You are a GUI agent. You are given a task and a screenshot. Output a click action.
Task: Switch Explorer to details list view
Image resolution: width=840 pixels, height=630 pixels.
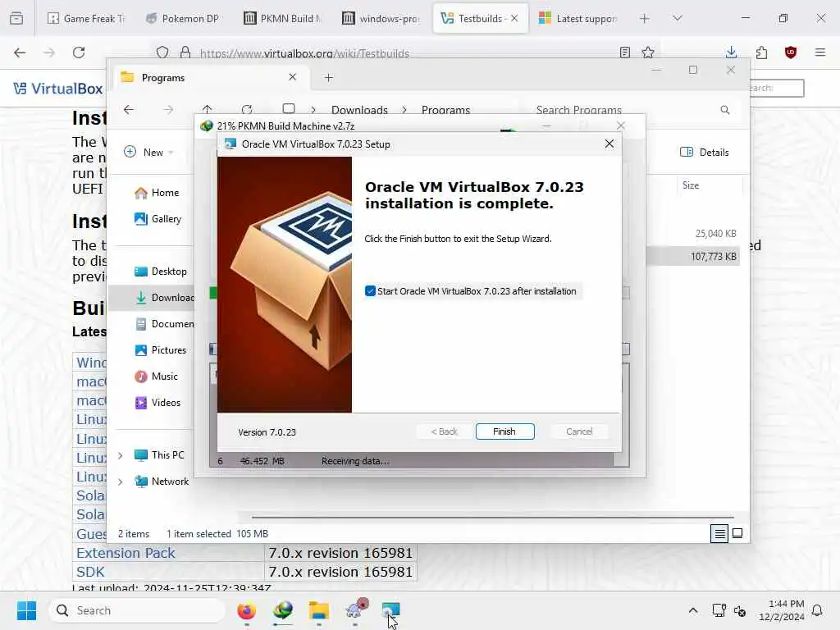tap(719, 533)
